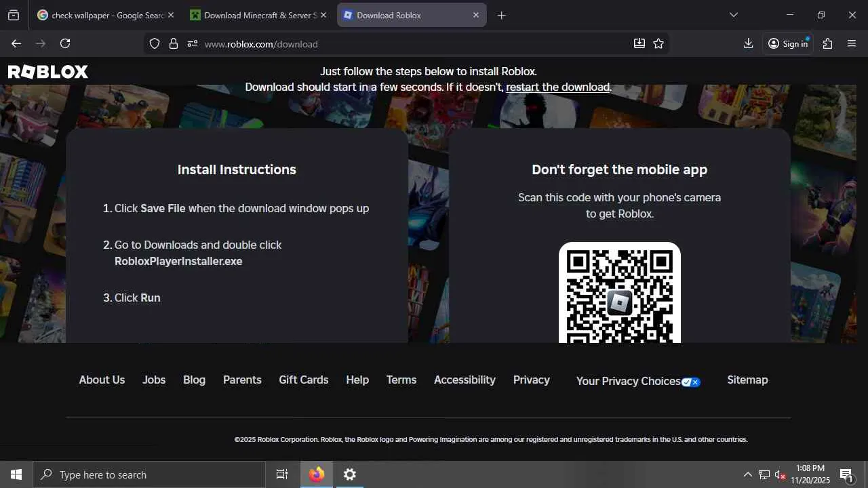Click the Firefox taskbar icon

[x=317, y=474]
